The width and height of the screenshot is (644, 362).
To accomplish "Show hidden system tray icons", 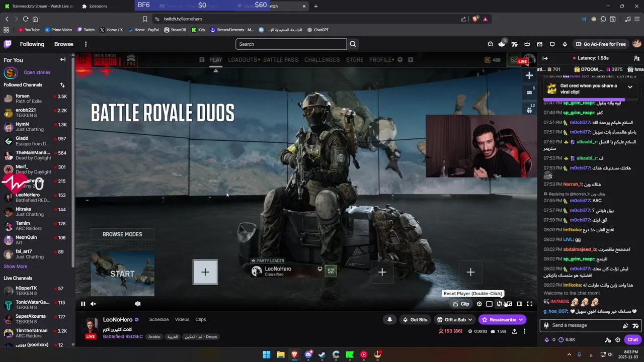I will (x=569, y=354).
